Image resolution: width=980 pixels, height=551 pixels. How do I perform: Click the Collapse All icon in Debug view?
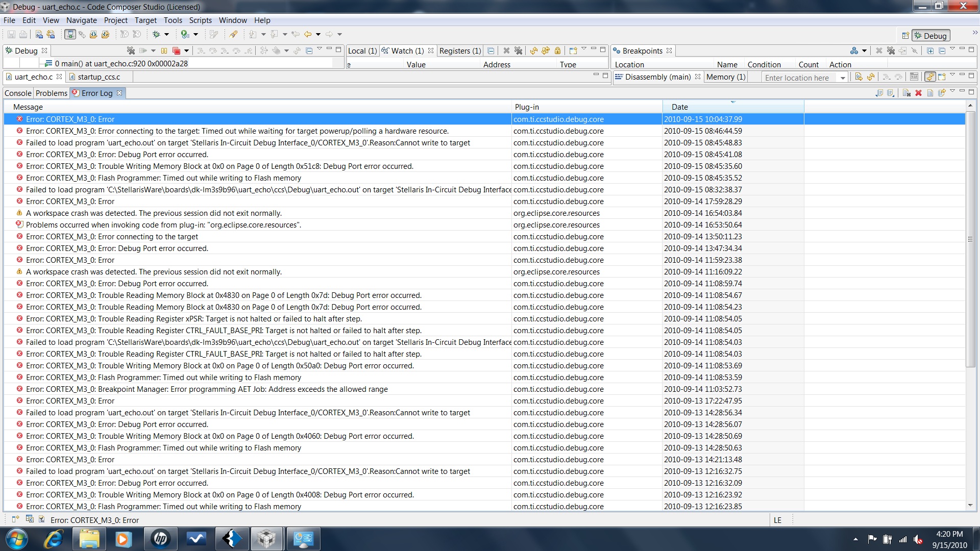[309, 51]
